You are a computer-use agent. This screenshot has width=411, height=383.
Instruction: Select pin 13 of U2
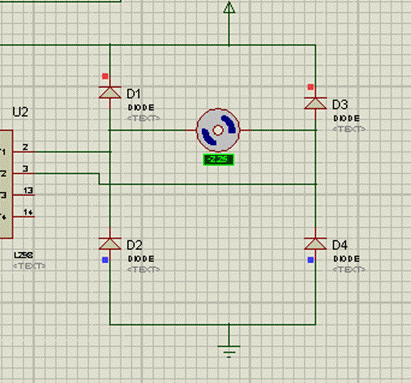[x=24, y=193]
